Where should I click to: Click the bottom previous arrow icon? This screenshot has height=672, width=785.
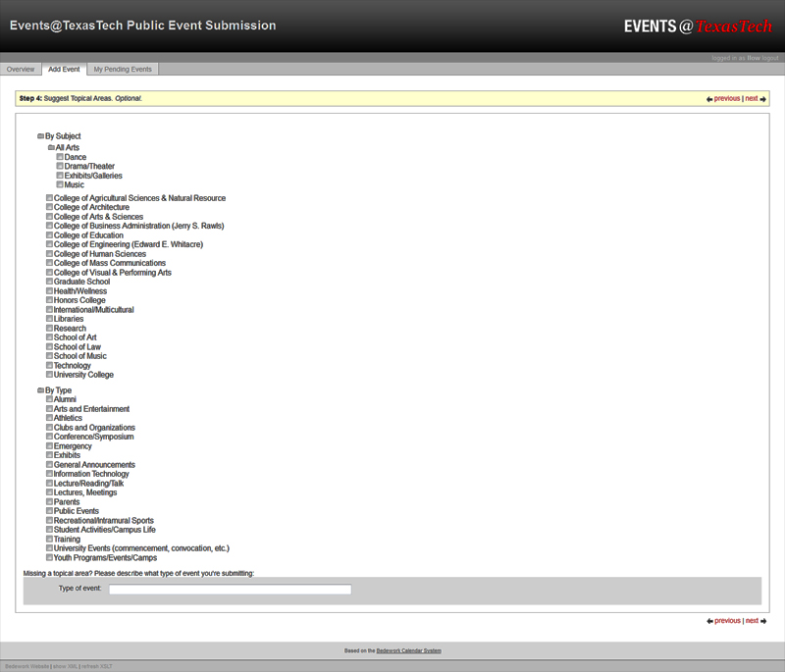tap(709, 621)
